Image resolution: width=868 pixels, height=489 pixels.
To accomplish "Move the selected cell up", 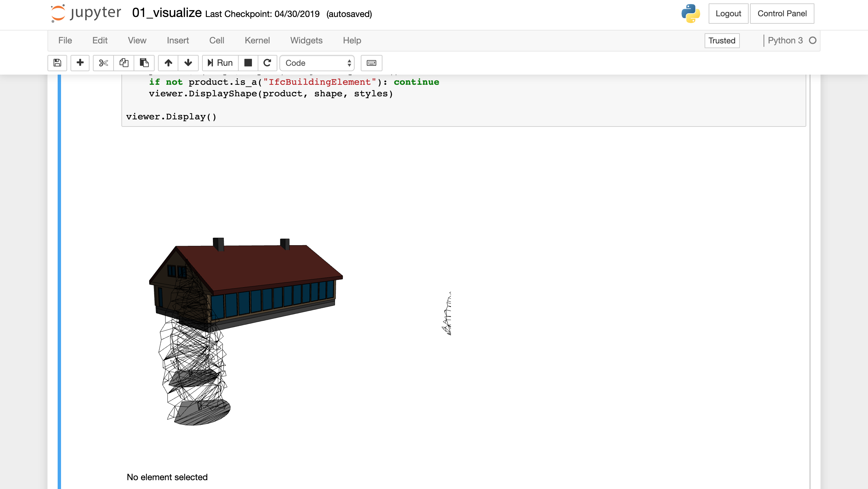I will pyautogui.click(x=169, y=63).
